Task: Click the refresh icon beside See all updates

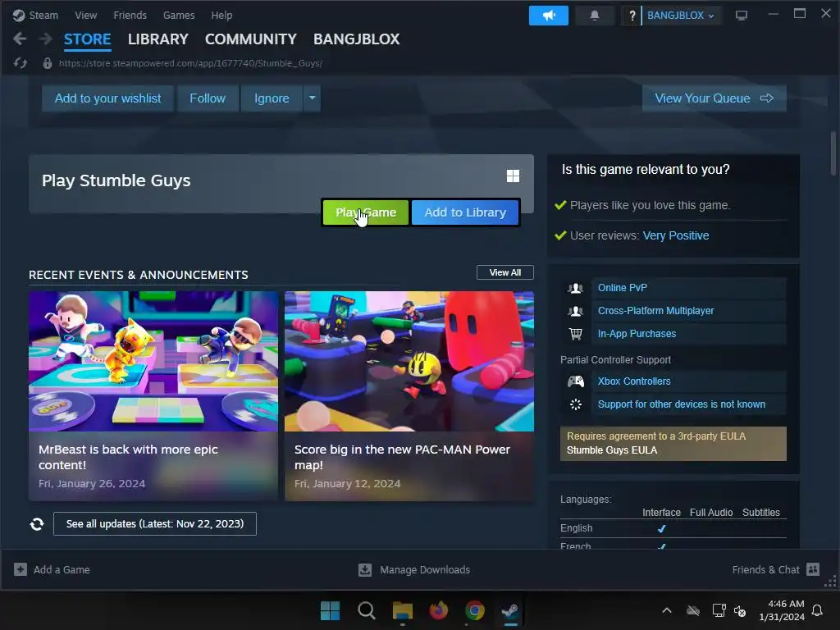Action: [x=37, y=524]
